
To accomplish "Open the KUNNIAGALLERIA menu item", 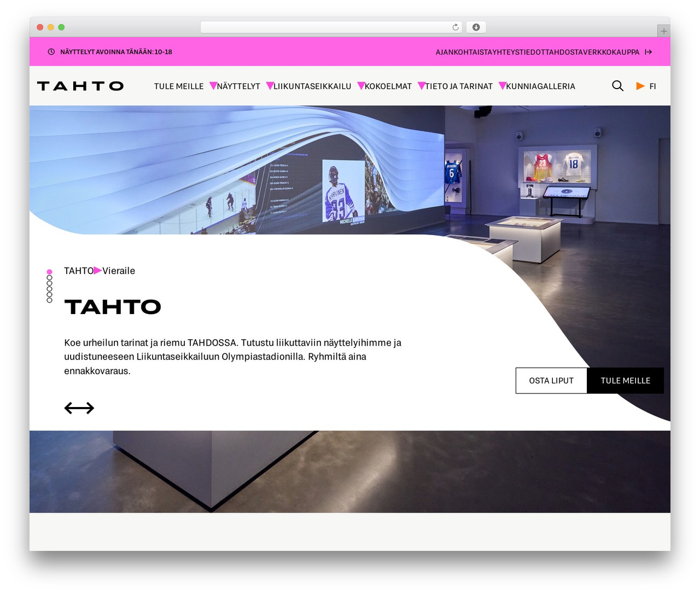I will pos(541,86).
